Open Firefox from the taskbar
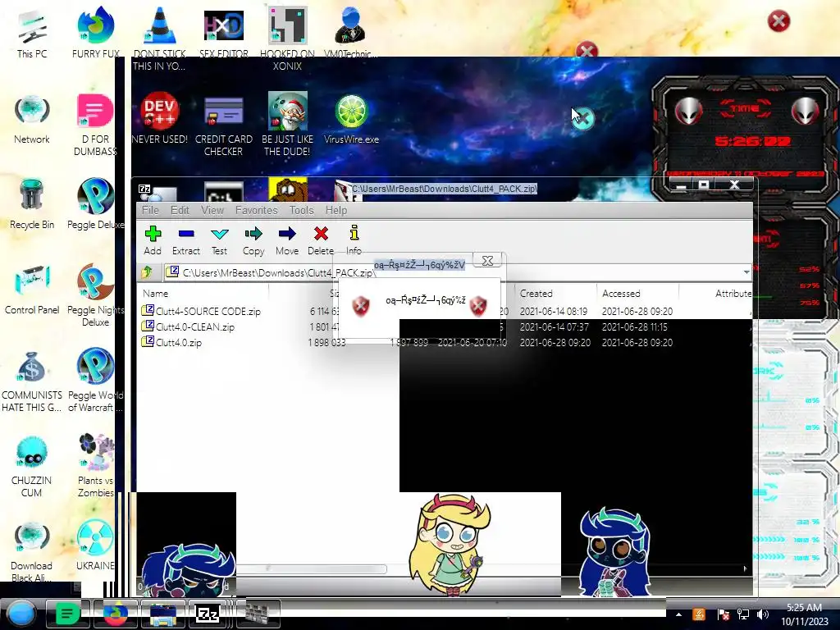 (x=115, y=614)
